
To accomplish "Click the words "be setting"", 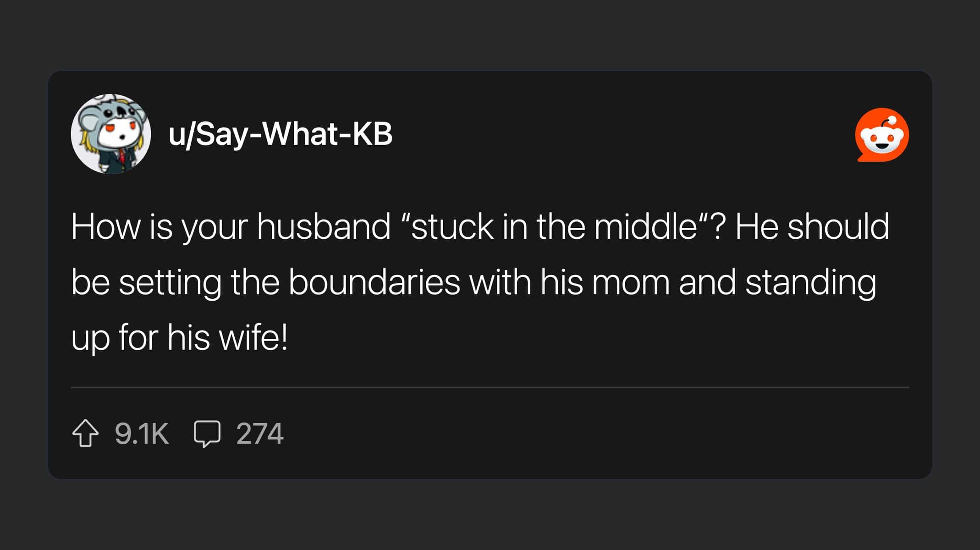I will point(146,282).
